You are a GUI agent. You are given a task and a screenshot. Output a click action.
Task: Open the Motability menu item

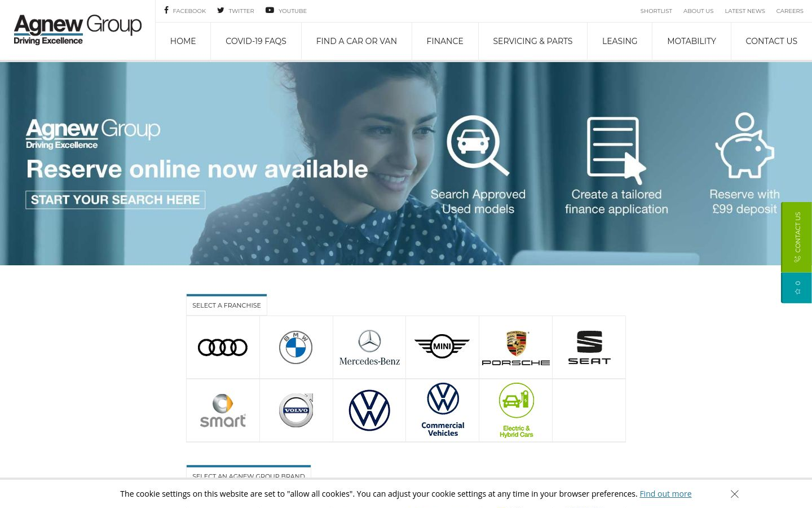click(x=691, y=41)
